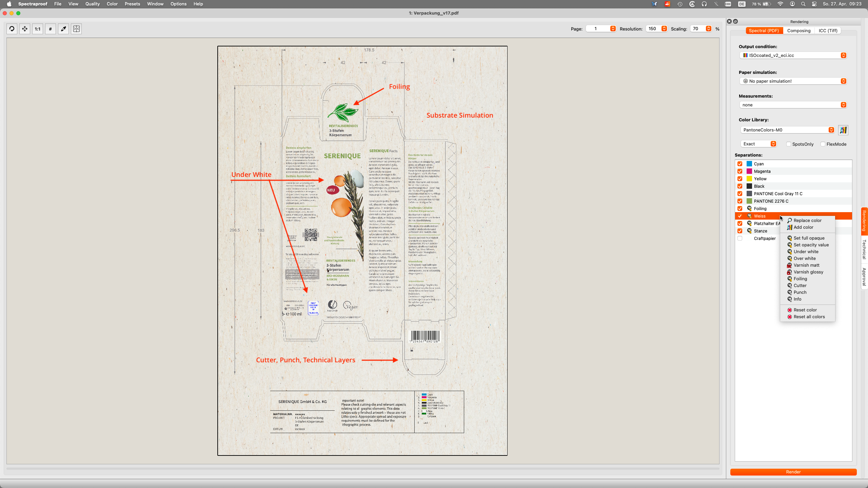Screen dimensions: 868x488
Task: Switch to the Composing tab
Action: 799,30
